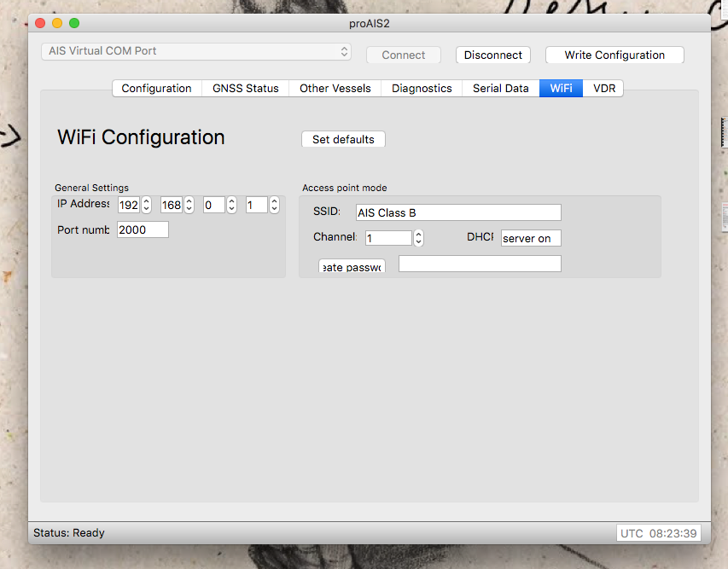Adjust the Channel stepper arrows
728x569 pixels.
tap(418, 238)
